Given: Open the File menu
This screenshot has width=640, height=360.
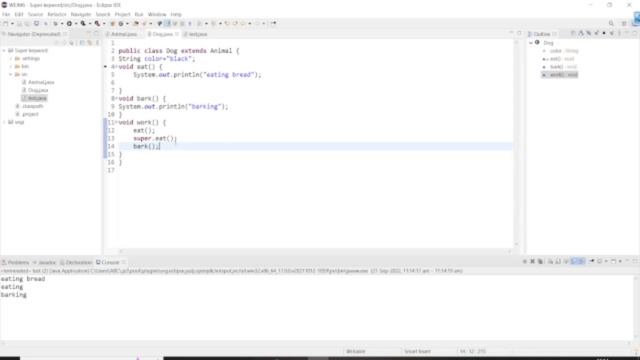Looking at the screenshot, I should tap(6, 14).
